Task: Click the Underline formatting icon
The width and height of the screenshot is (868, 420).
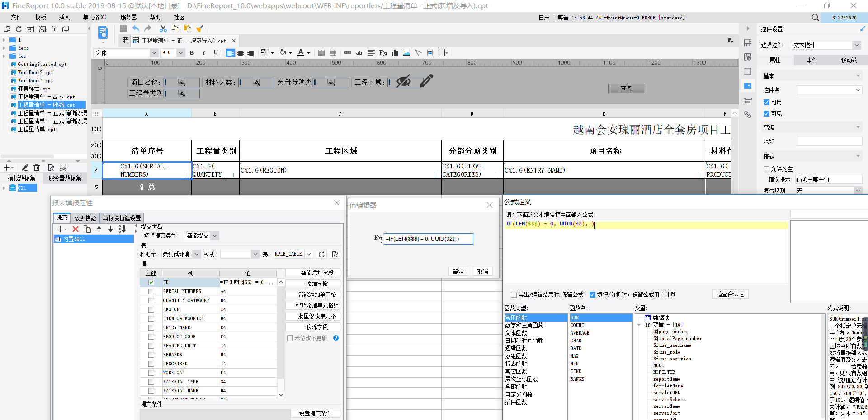Action: pos(216,53)
